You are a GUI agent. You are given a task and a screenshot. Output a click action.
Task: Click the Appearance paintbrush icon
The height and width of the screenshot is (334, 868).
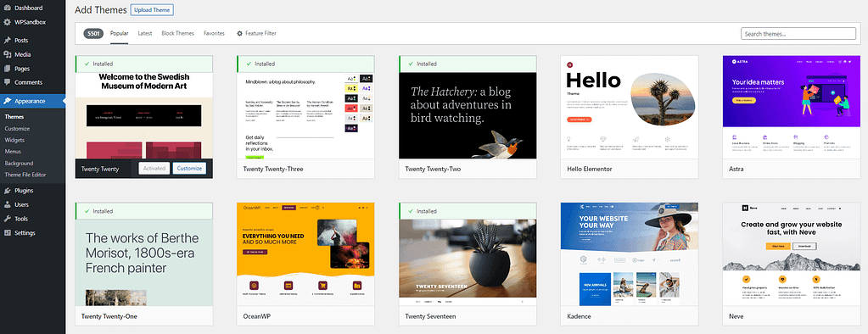(x=7, y=101)
